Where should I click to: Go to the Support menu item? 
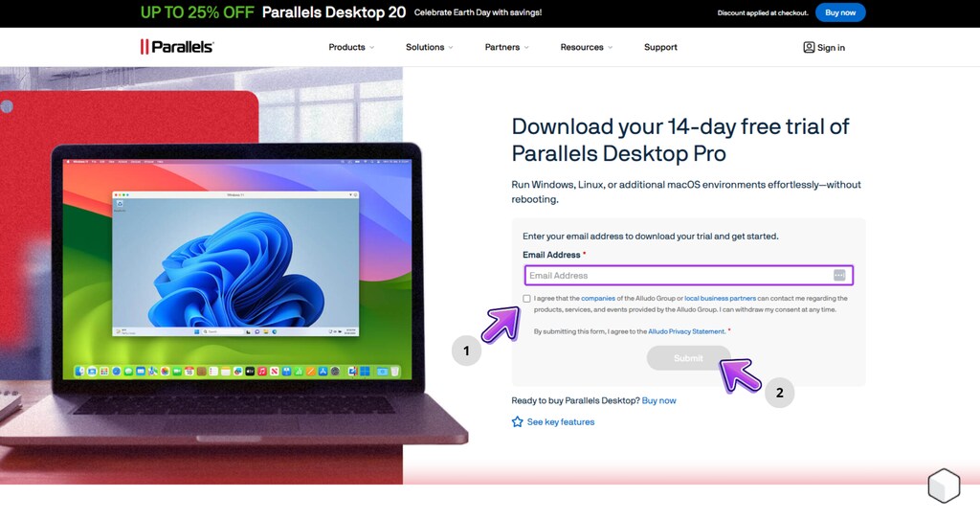click(660, 47)
